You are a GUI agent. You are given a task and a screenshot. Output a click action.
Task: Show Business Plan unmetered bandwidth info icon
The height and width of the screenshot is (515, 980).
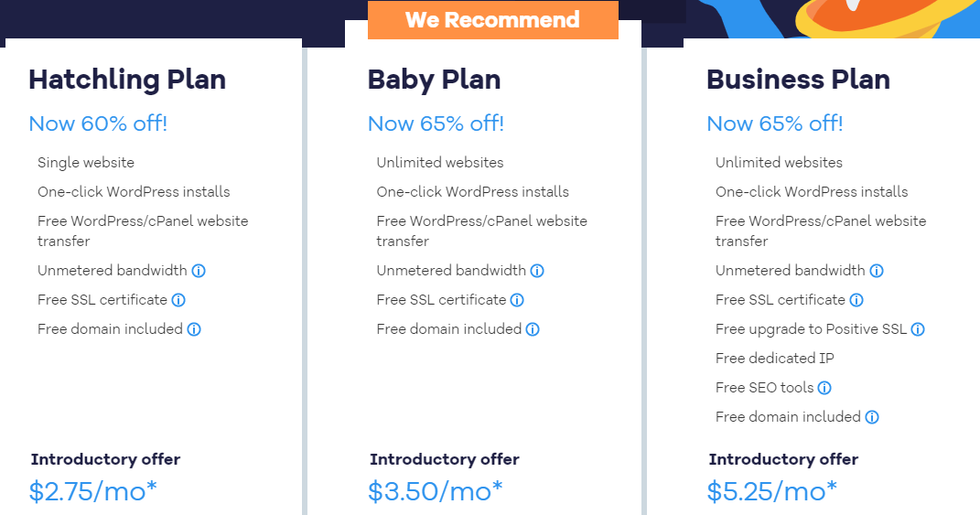point(877,271)
